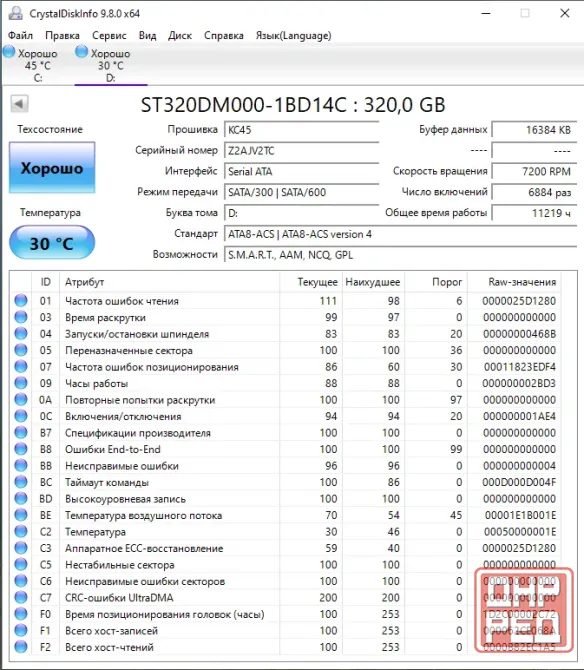The height and width of the screenshot is (670, 584).
Task: Click the Буфер данных value 16384 KB
Action: [534, 130]
